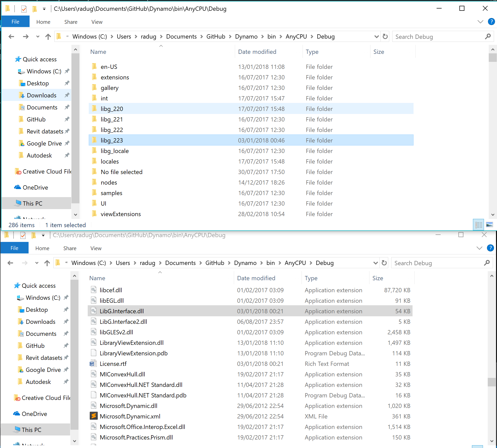Open quick access toolbar dropdown in bottom title bar

click(43, 236)
